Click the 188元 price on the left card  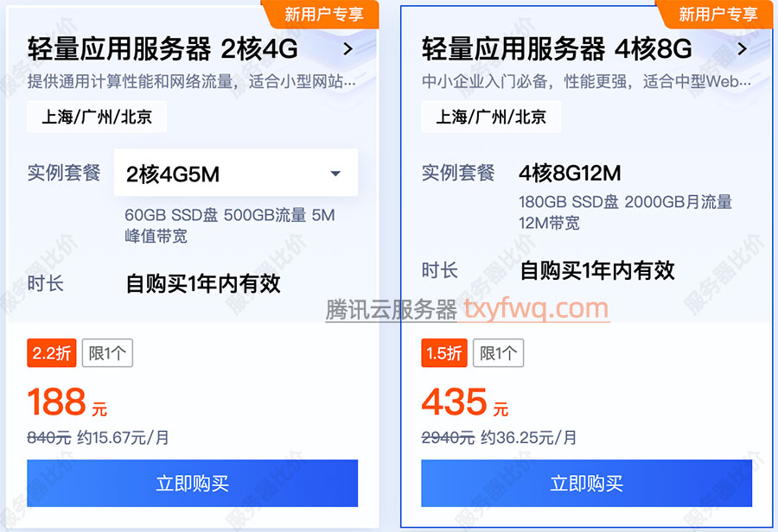(67, 402)
